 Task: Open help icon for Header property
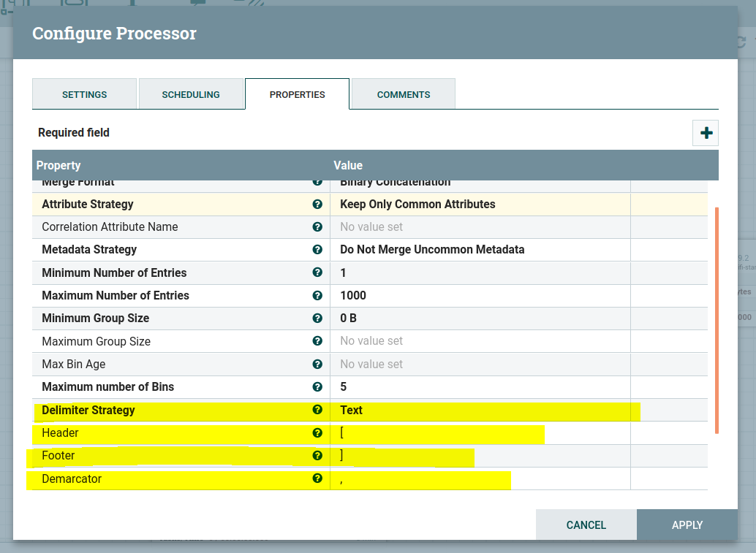coord(317,432)
